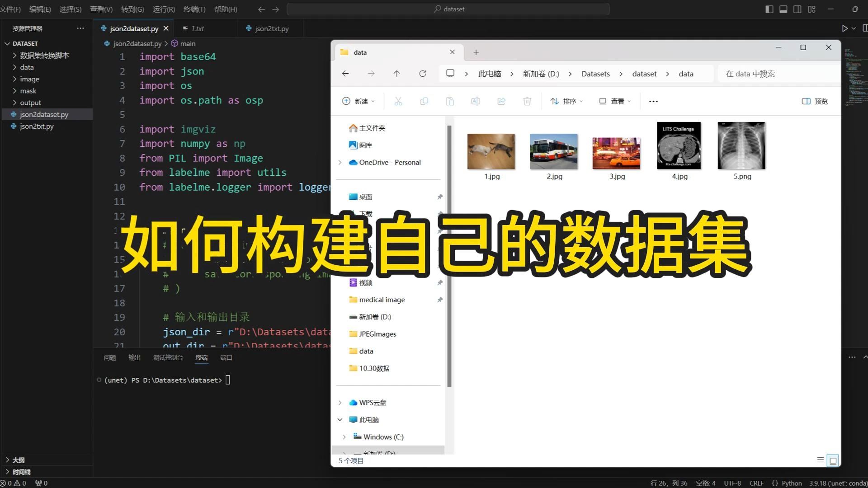The width and height of the screenshot is (868, 488).
Task: Switch to json2txt.py editor tab
Action: [271, 28]
